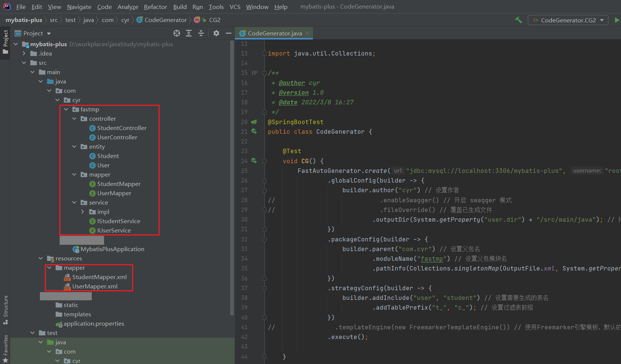Image resolution: width=621 pixels, height=364 pixels.
Task: Select StudentController class in tree
Action: click(x=122, y=128)
